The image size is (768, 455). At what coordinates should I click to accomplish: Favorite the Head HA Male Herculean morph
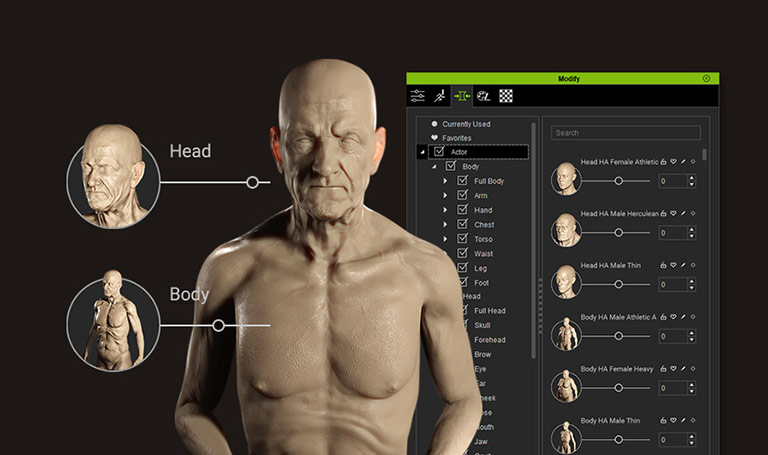(x=673, y=213)
